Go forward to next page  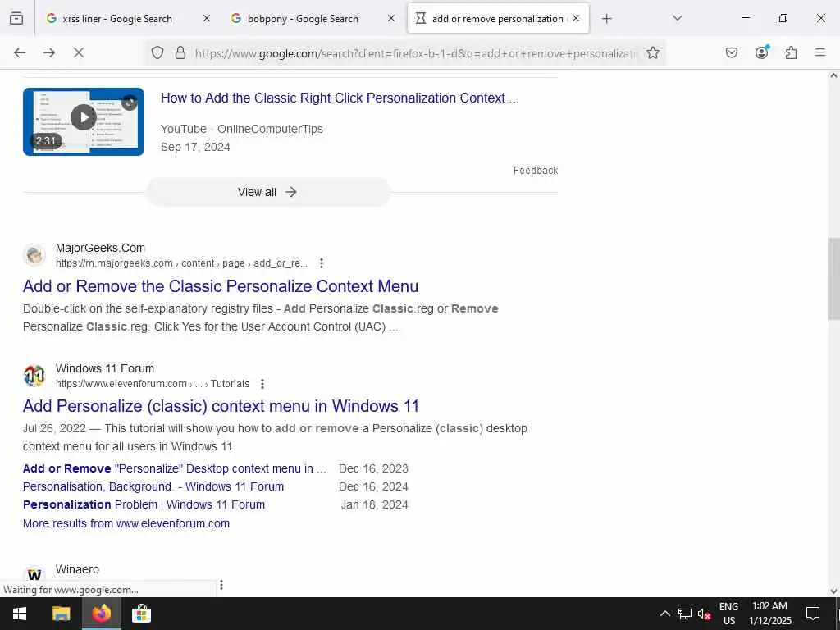tap(49, 52)
